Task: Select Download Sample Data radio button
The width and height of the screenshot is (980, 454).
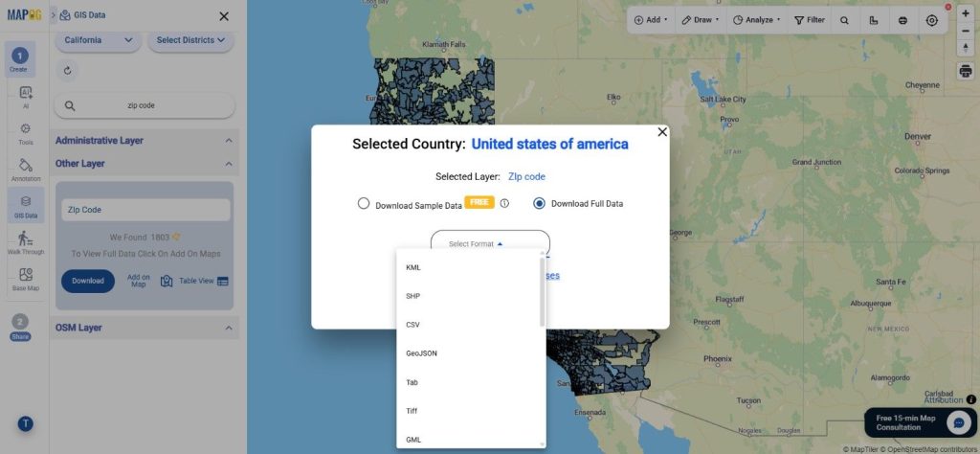Action: click(363, 203)
